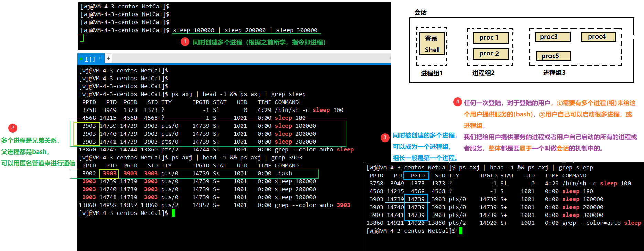This screenshot has width=644, height=251.
Task: Click the "进程组3" label
Action: pos(554,73)
